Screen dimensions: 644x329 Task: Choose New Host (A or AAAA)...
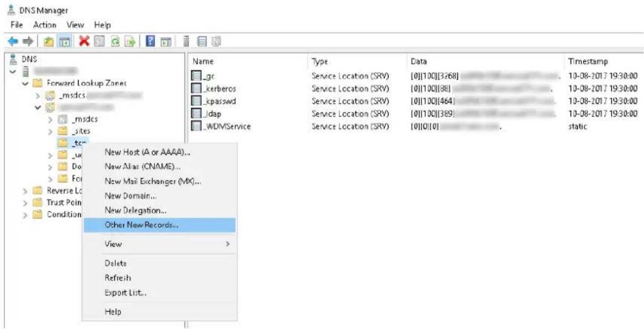[159, 152]
